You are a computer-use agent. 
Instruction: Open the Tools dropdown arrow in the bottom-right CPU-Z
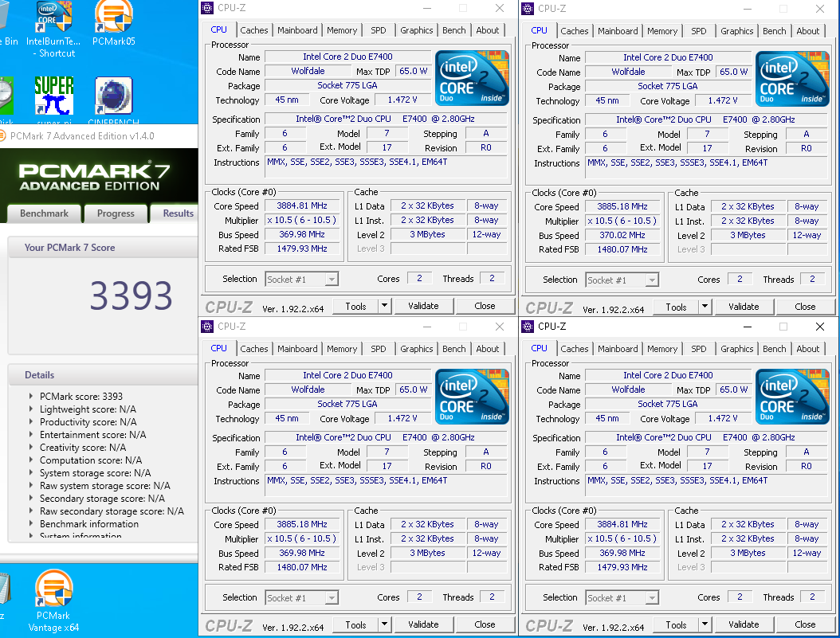point(705,624)
